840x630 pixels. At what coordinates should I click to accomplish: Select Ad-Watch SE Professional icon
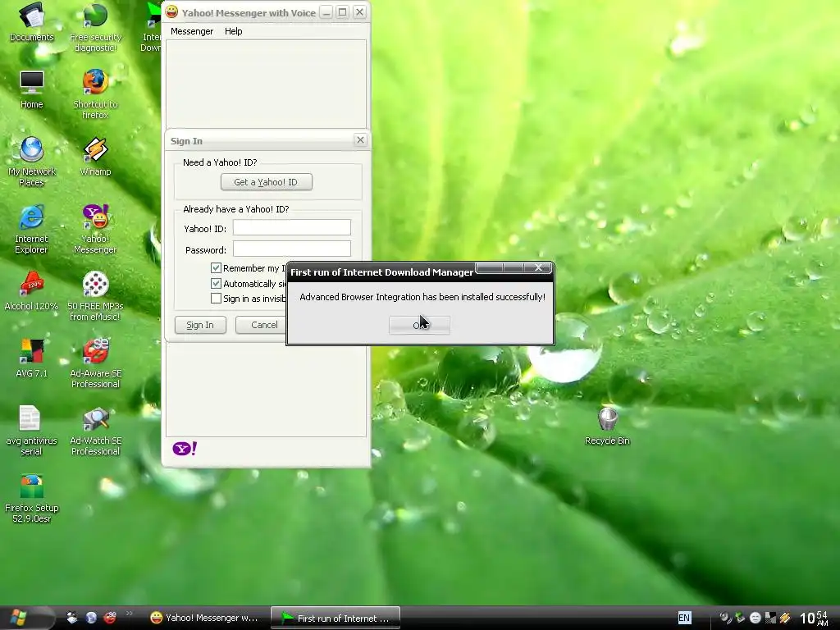tap(95, 431)
